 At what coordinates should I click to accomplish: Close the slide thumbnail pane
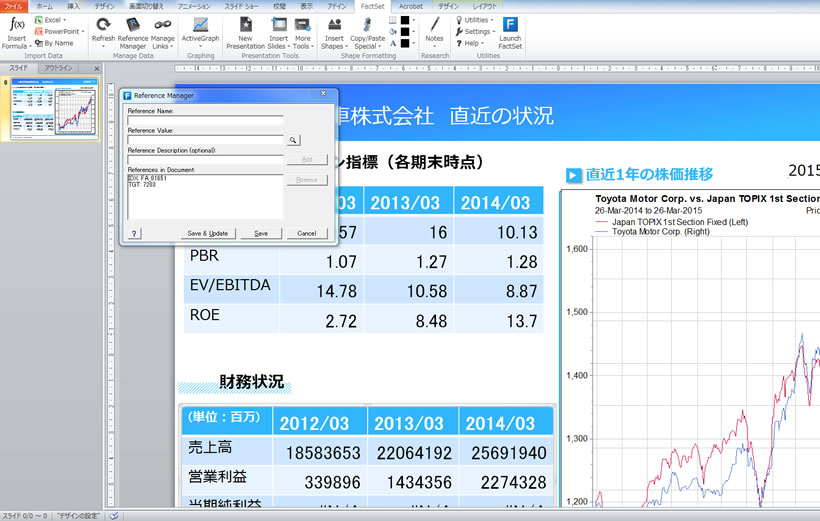coord(97,69)
